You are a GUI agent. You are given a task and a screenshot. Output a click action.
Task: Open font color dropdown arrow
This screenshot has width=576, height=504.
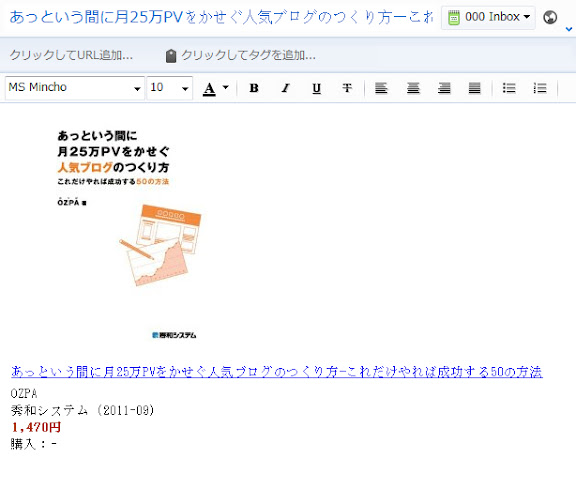(226, 87)
